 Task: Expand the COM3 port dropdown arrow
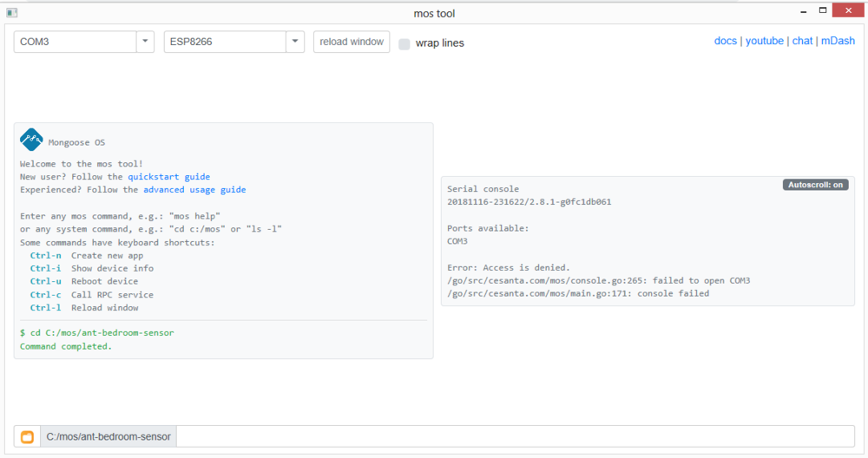coord(145,42)
